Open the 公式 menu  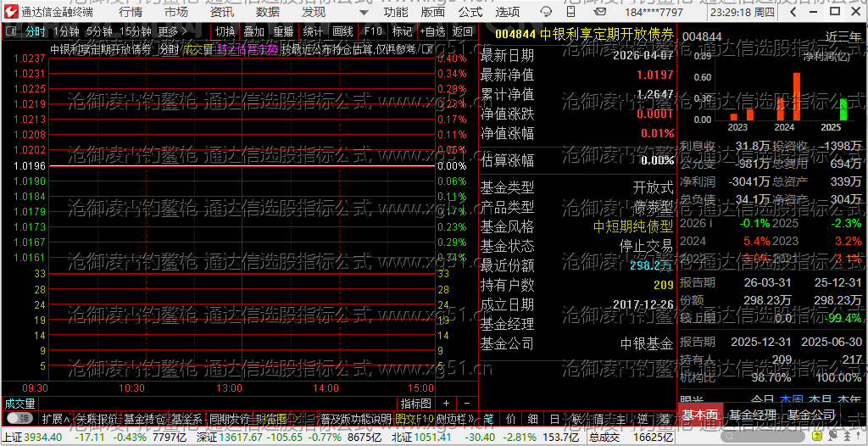(470, 12)
